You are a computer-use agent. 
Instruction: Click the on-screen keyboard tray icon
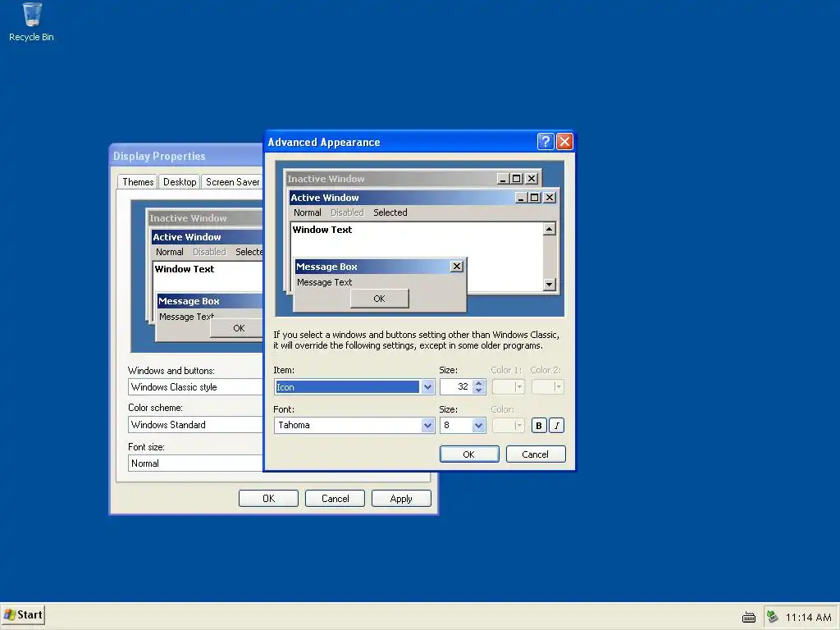(748, 617)
